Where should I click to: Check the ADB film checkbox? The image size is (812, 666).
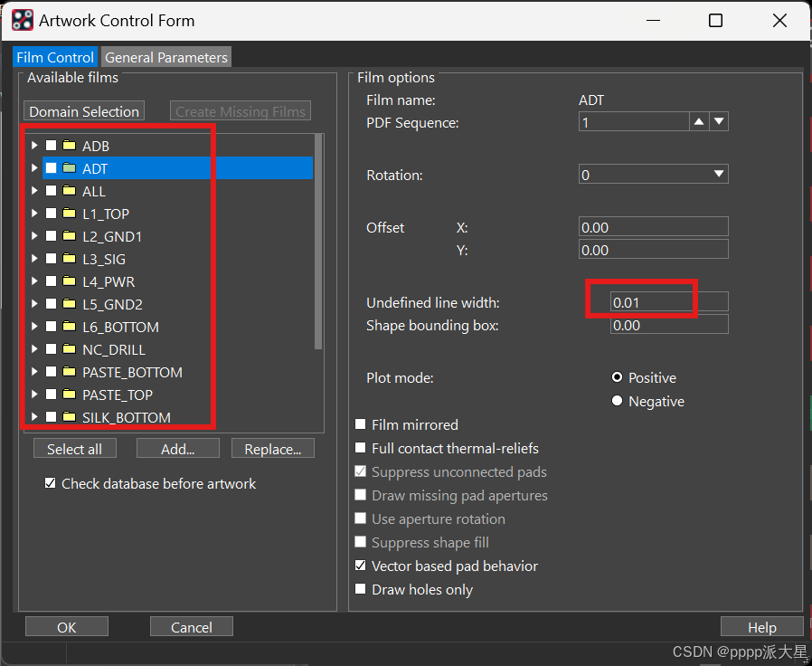click(51, 145)
